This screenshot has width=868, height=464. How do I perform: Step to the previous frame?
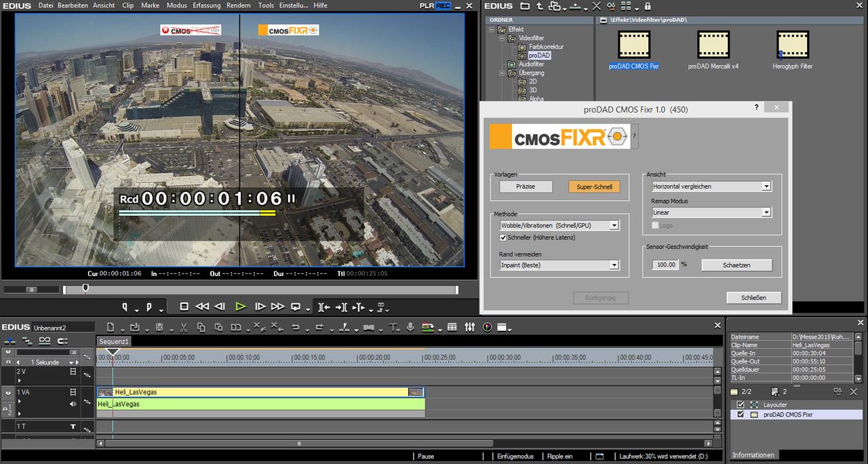click(220, 307)
